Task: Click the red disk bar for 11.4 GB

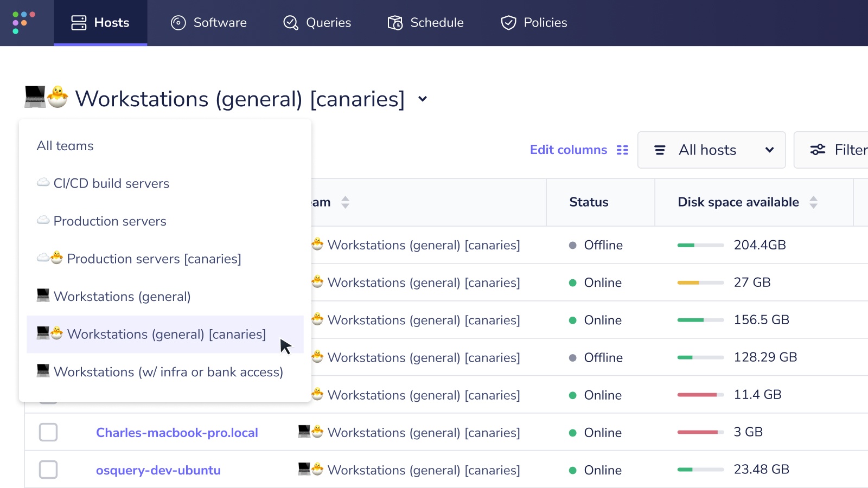Action: (700, 395)
